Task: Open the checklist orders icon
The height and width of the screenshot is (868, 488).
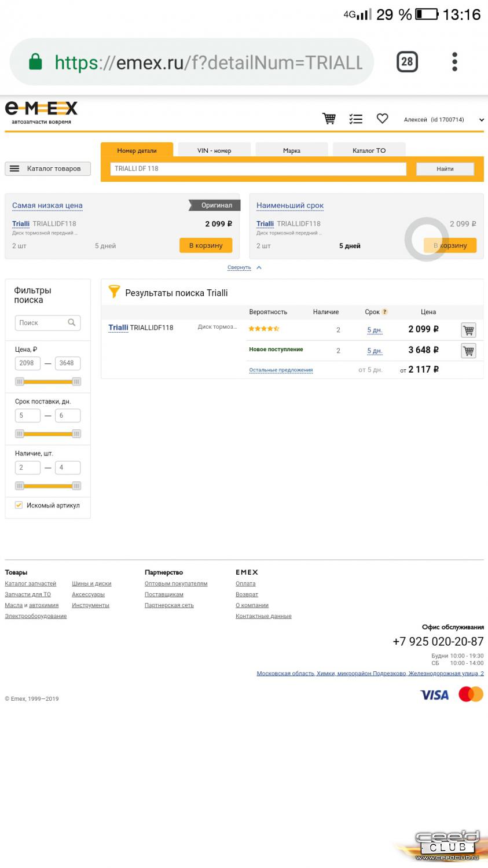Action: [x=355, y=119]
